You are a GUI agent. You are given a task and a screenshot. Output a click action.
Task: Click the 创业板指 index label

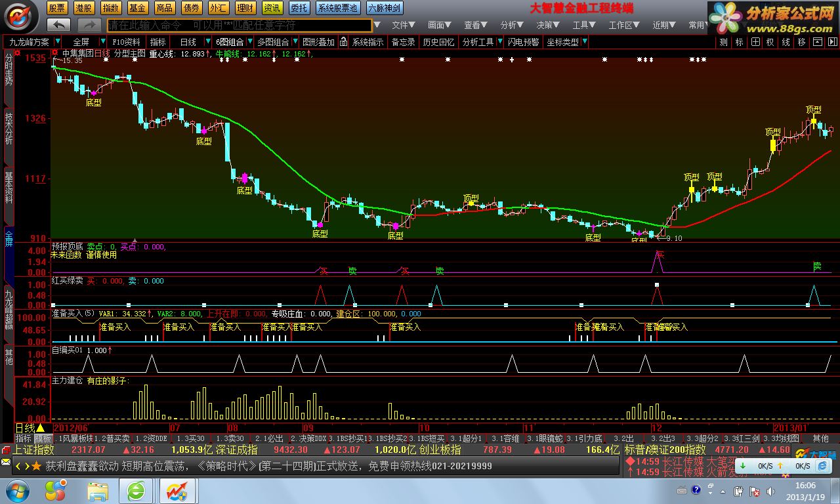click(440, 450)
